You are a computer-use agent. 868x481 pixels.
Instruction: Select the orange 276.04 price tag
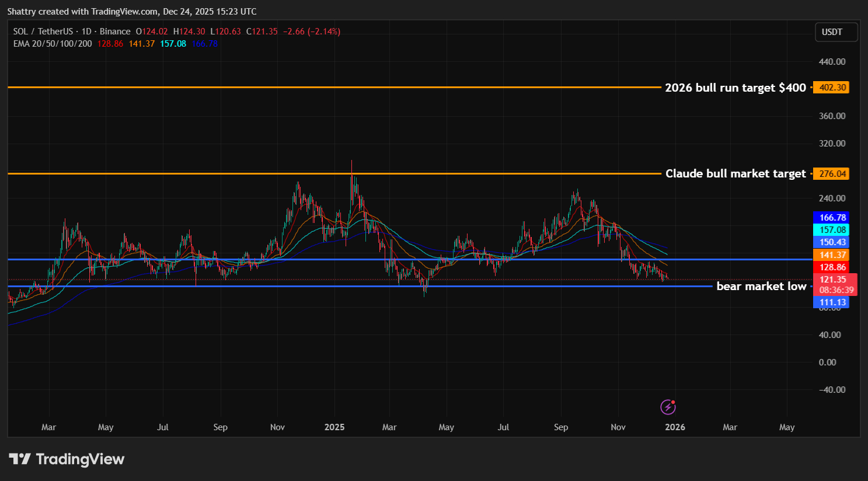point(832,173)
